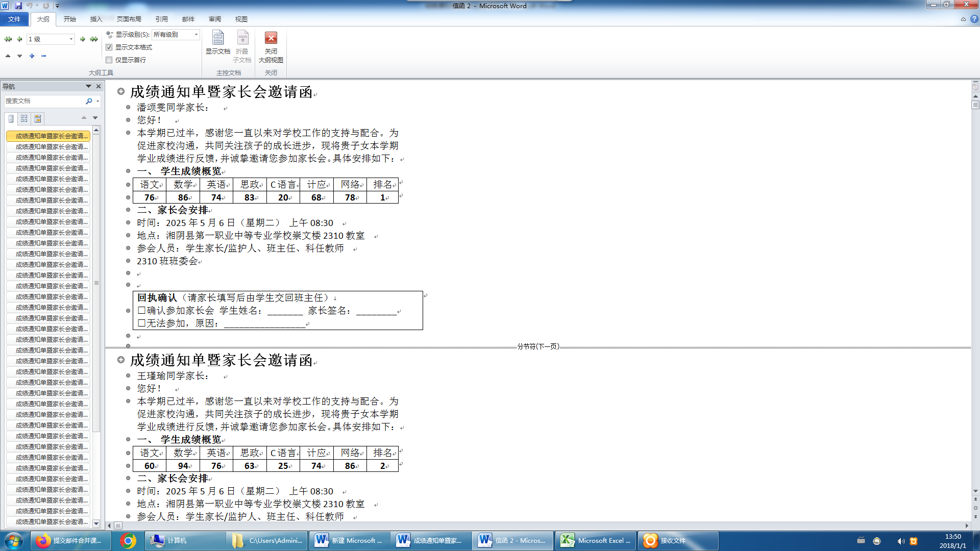This screenshot has height=551, width=980.
Task: Promote outline level with single left arrow
Action: pyautogui.click(x=20, y=39)
